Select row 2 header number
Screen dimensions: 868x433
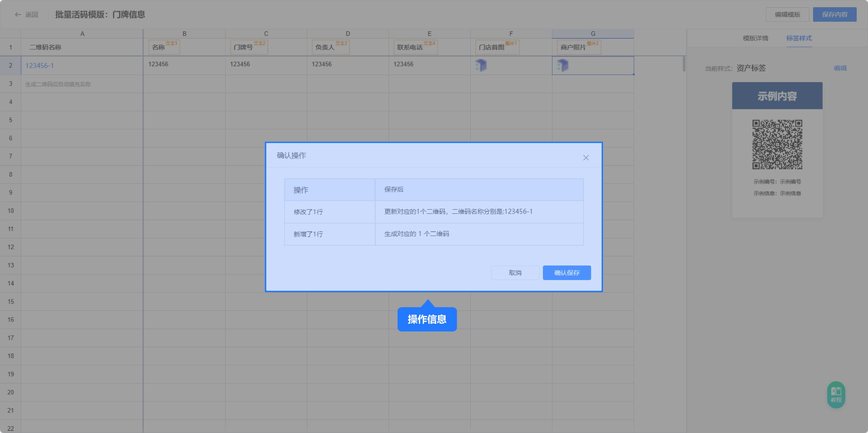[x=10, y=65]
